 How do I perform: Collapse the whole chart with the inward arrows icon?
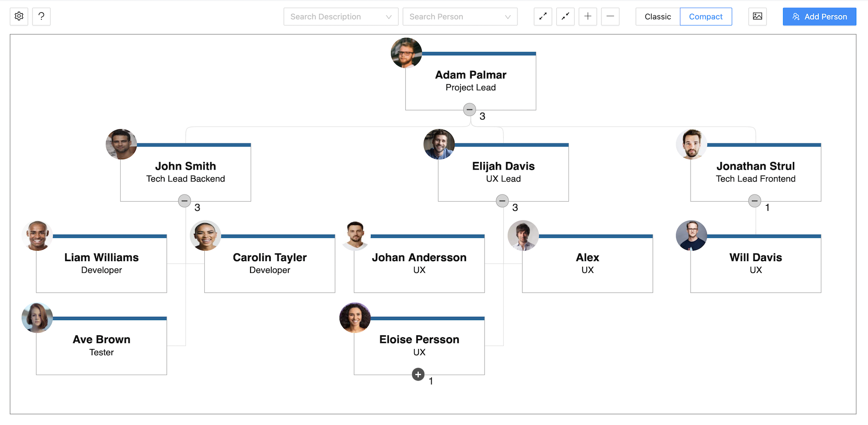565,16
